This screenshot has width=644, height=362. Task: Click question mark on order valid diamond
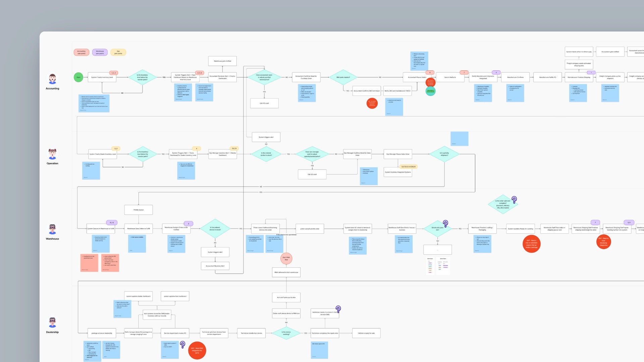[x=514, y=200]
